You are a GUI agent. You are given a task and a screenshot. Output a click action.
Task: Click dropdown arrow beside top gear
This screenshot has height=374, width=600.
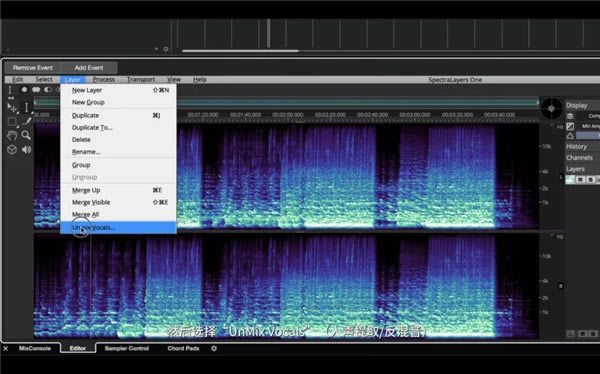pyautogui.click(x=156, y=49)
